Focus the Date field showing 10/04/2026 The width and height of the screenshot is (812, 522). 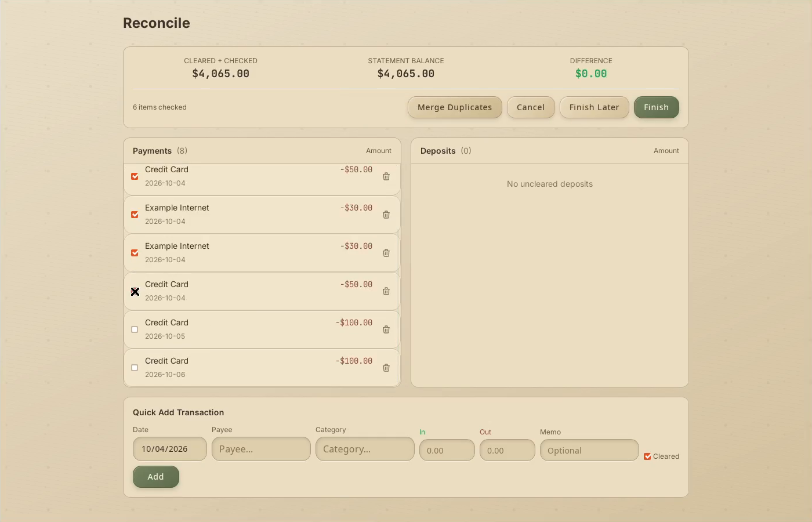tap(170, 449)
